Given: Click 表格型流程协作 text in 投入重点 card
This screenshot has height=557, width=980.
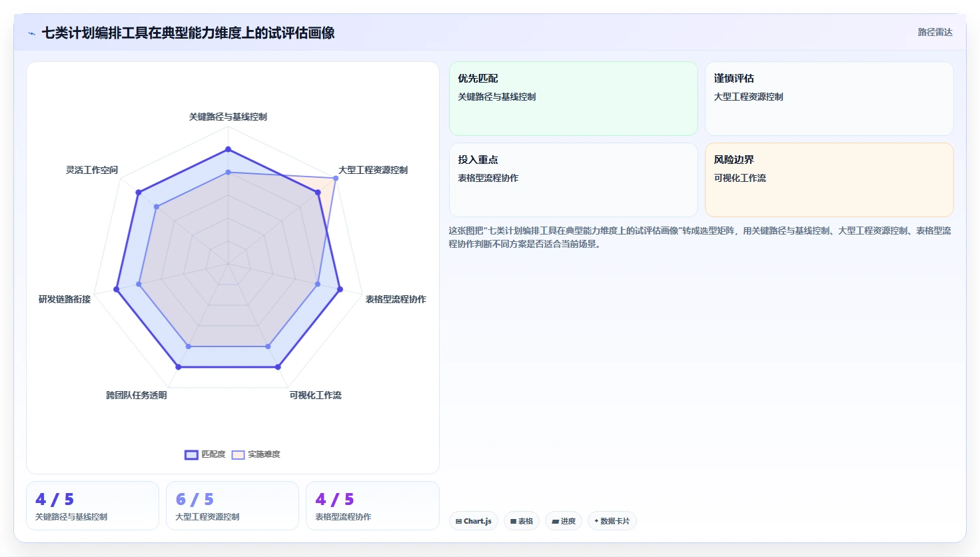Looking at the screenshot, I should (x=488, y=178).
